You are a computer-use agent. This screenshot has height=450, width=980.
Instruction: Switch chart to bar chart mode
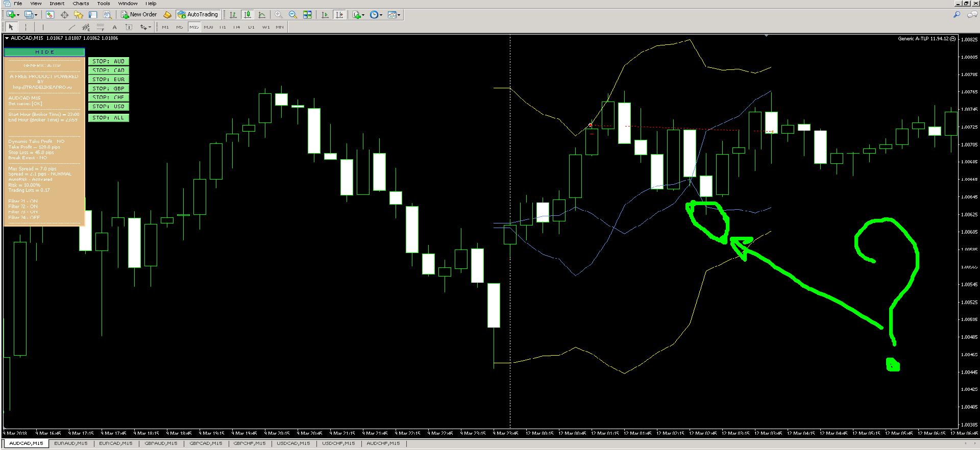tap(233, 15)
